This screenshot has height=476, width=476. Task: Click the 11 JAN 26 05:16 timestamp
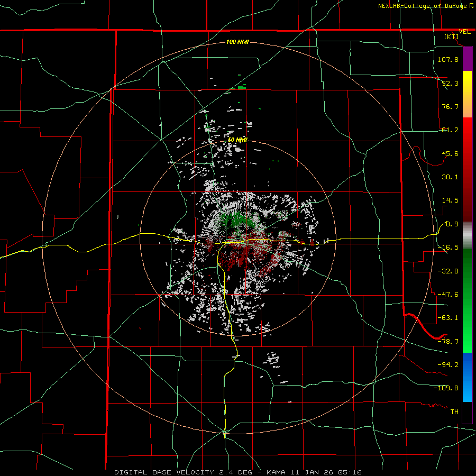(x=326, y=472)
